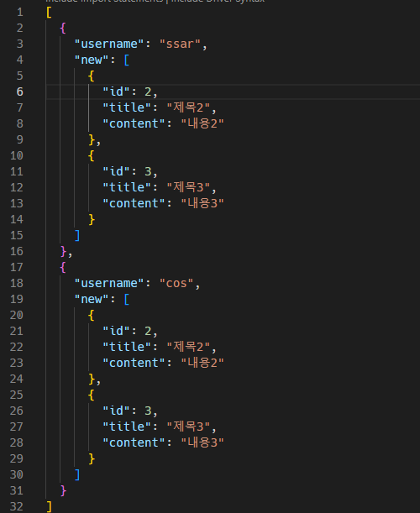Click the number 3 value on line 26
Viewport: 420px width, 513px height.
tap(148, 411)
